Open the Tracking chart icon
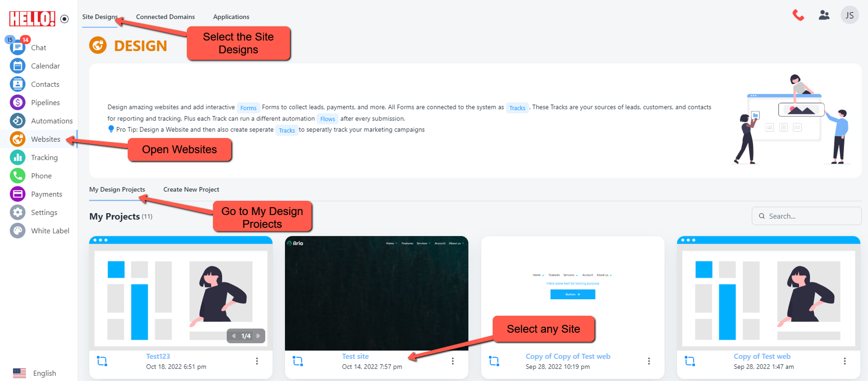Viewport: 868px width, 381px height. (17, 157)
